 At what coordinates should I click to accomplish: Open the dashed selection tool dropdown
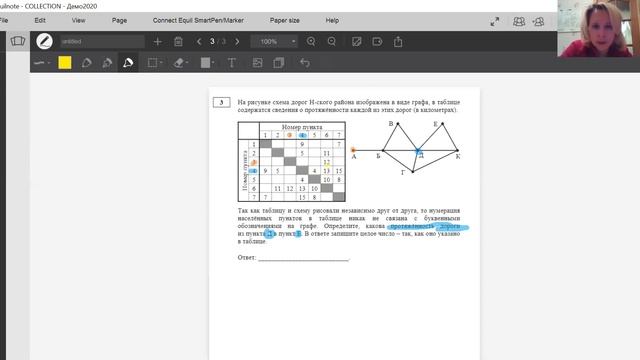point(155,63)
